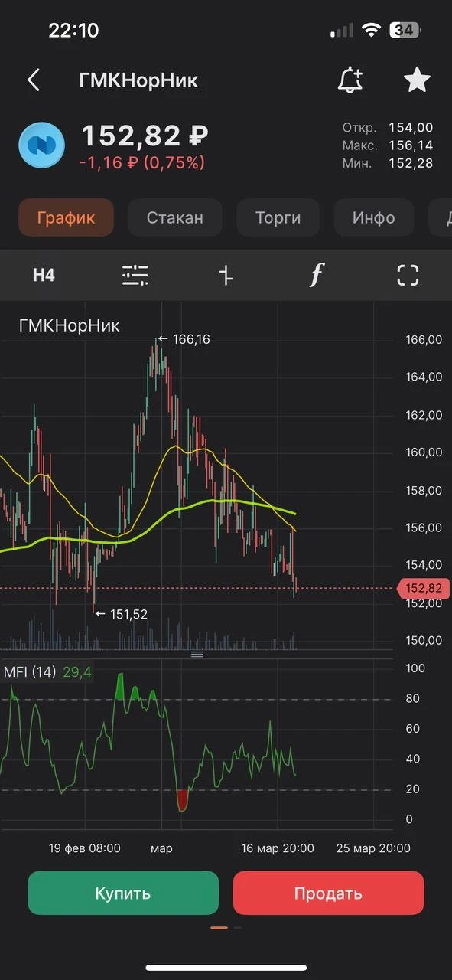Tap the мар date axis label
This screenshot has width=452, height=980.
click(x=161, y=848)
